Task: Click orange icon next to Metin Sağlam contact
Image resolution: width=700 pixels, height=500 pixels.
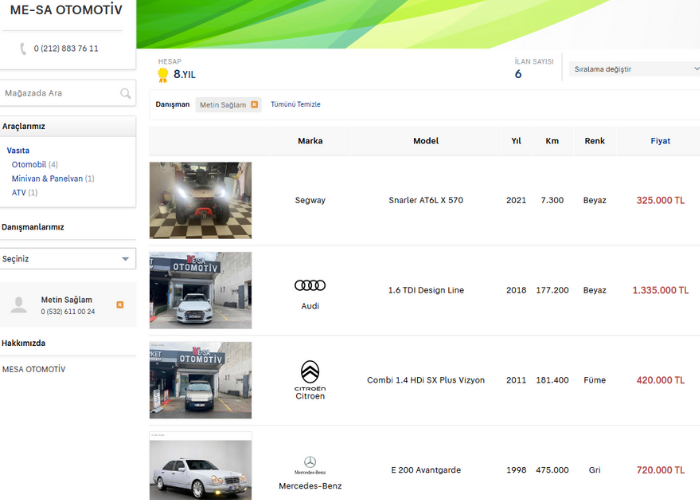Action: (120, 304)
